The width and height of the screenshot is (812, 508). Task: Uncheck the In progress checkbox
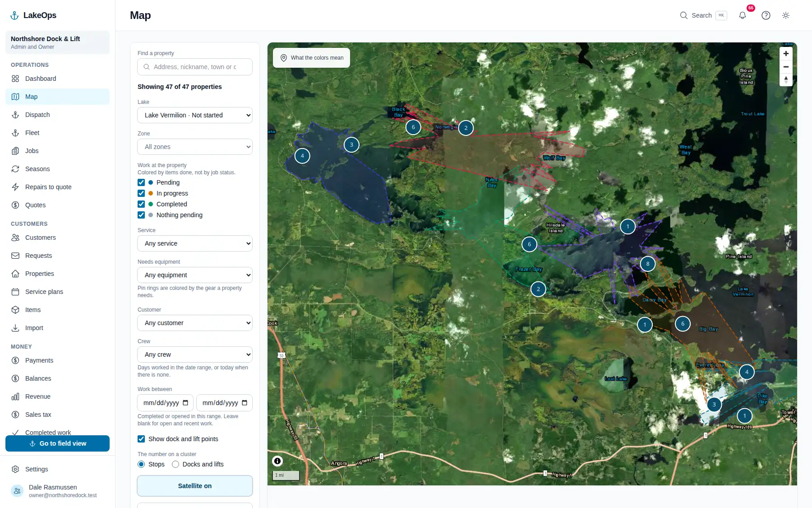pos(141,193)
